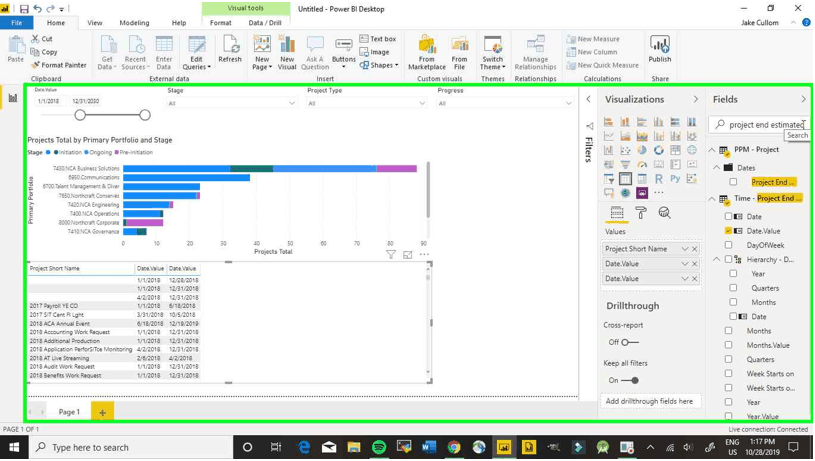Open more visuals ellipsis in Visualizations
Image resolution: width=815 pixels, height=461 pixels.
pos(659,193)
